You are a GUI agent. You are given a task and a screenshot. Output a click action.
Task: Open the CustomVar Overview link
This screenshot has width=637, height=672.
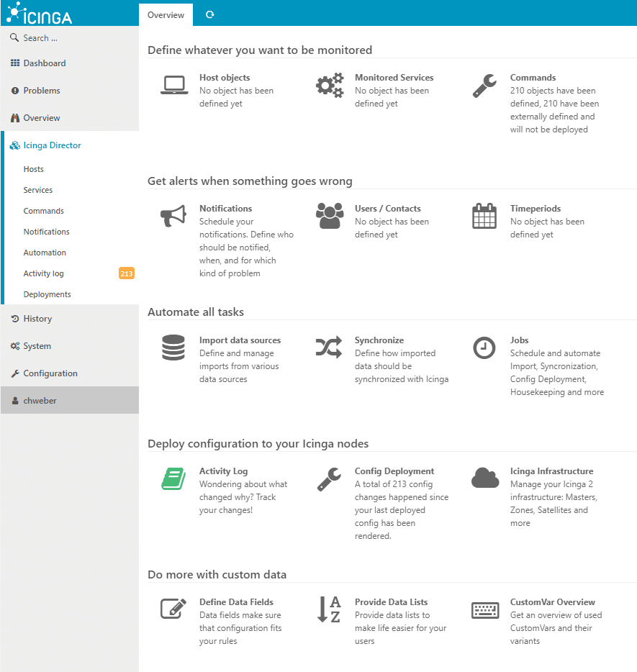tap(553, 602)
